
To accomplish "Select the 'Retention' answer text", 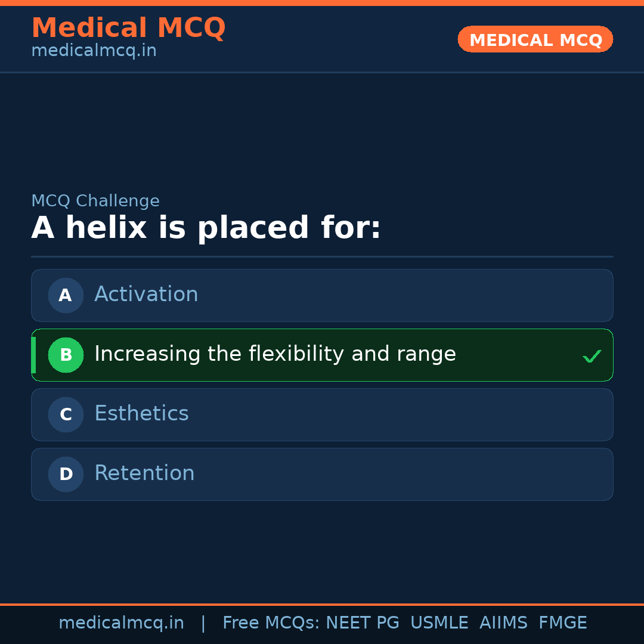I will (144, 473).
